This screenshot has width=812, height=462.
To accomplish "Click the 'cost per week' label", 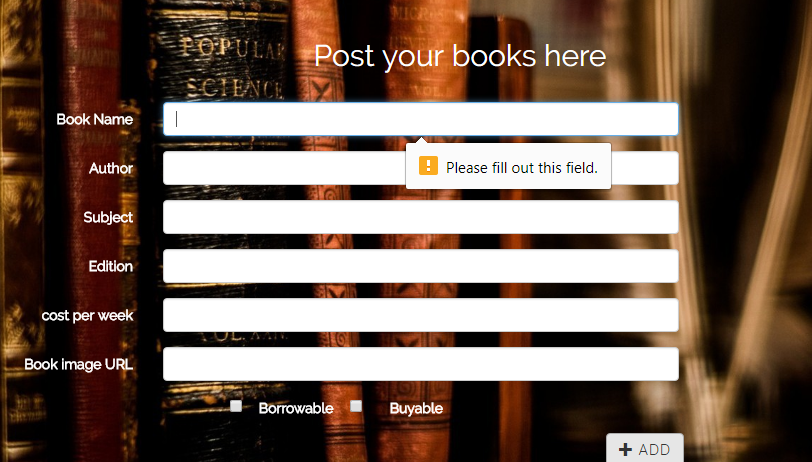I will tap(88, 315).
